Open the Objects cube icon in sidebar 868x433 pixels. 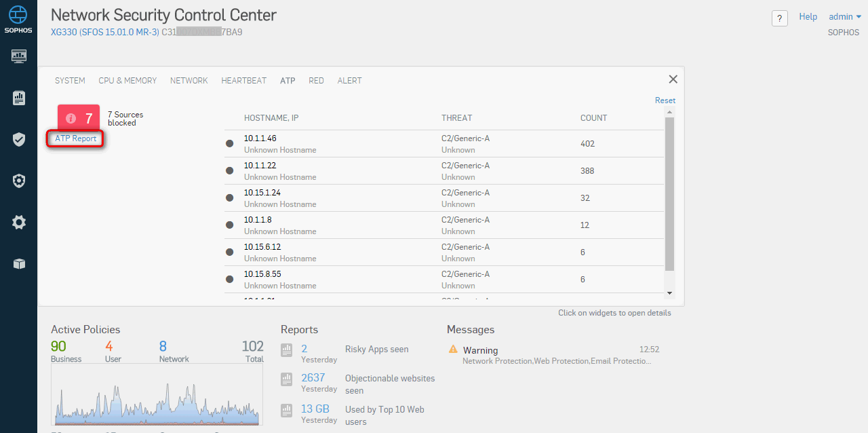pyautogui.click(x=19, y=264)
